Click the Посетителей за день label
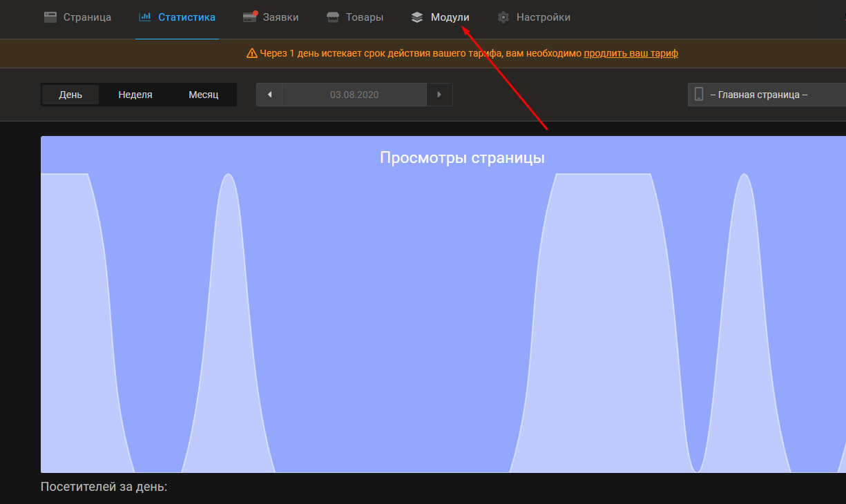846x504 pixels. (104, 487)
